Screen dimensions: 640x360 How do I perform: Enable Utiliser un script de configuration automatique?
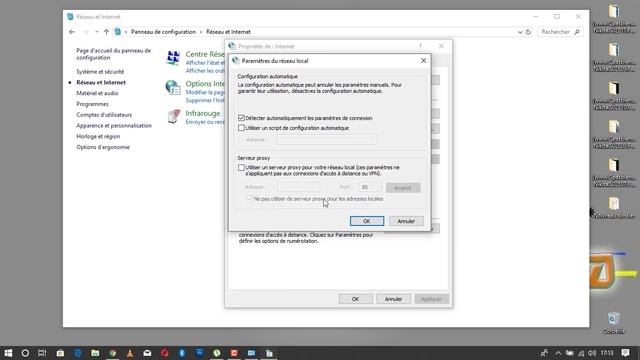coord(241,128)
